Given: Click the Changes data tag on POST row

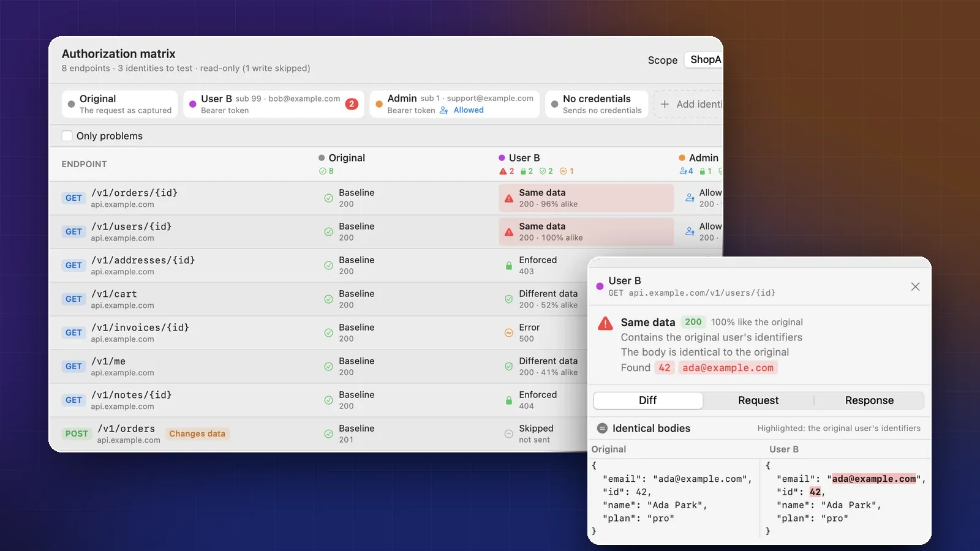Looking at the screenshot, I should click(197, 434).
